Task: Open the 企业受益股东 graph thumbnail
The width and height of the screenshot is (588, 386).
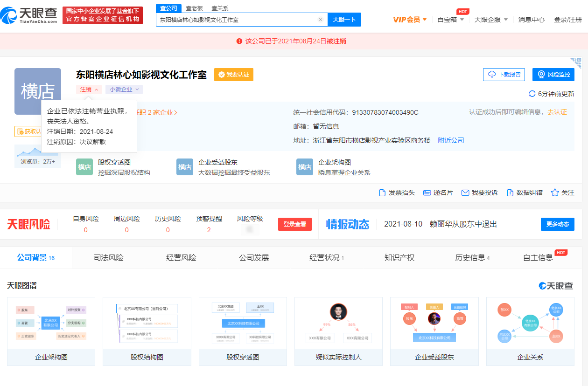Action: click(434, 331)
